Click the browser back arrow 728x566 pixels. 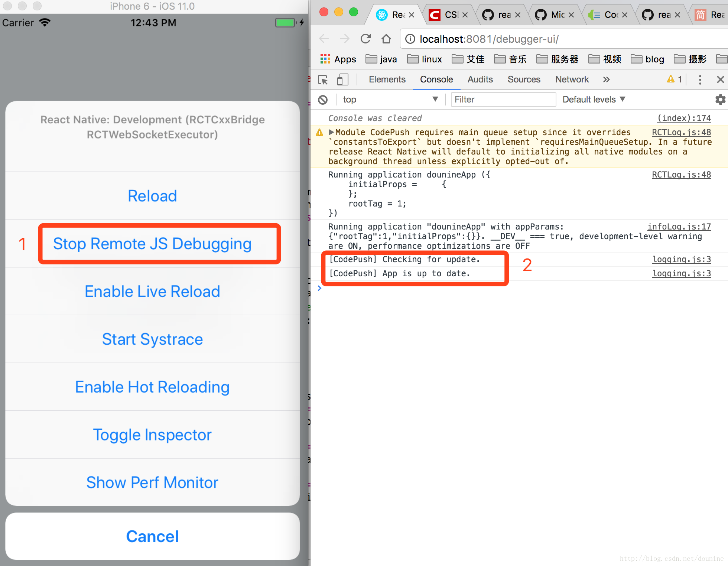[324, 39]
